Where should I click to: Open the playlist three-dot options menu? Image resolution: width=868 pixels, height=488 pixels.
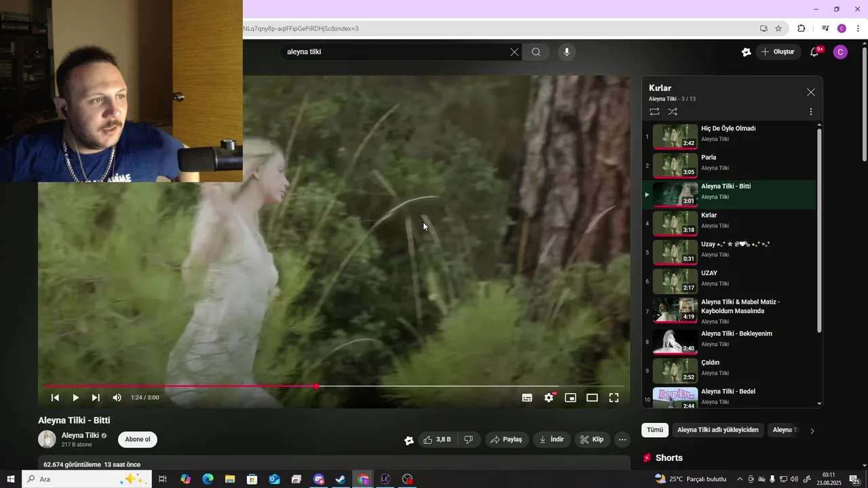click(x=811, y=111)
